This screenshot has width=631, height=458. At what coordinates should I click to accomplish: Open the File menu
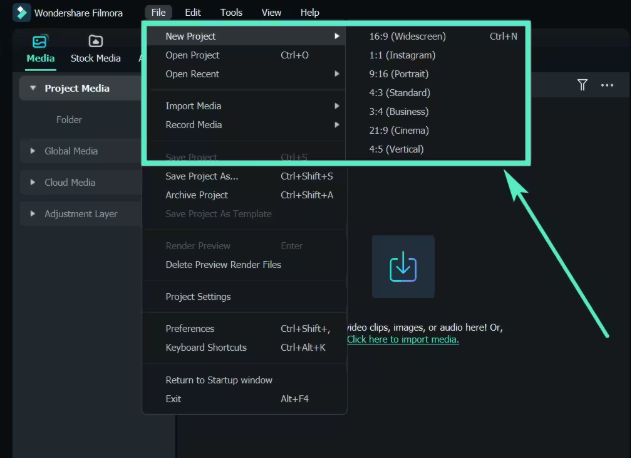158,12
